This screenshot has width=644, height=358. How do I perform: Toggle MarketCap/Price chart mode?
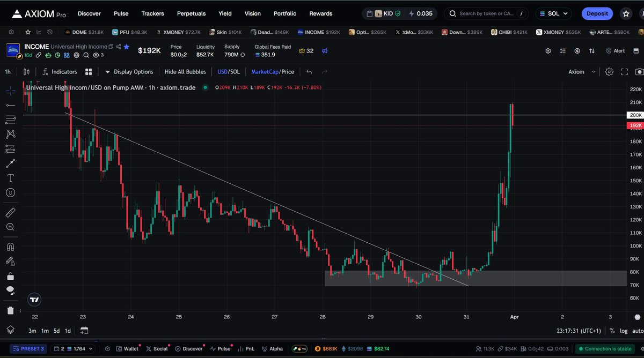[x=273, y=72]
